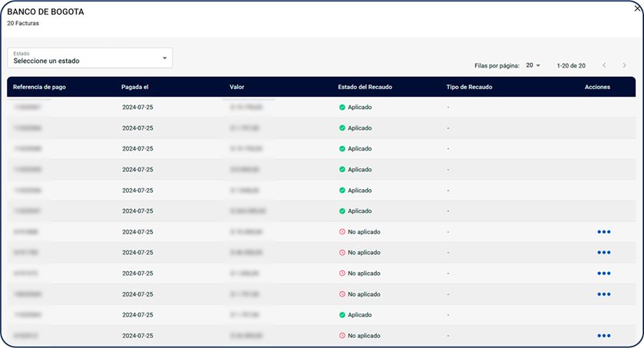The width and height of the screenshot is (644, 348).
Task: Close the Banco de Bogota dialog
Action: coord(637,8)
